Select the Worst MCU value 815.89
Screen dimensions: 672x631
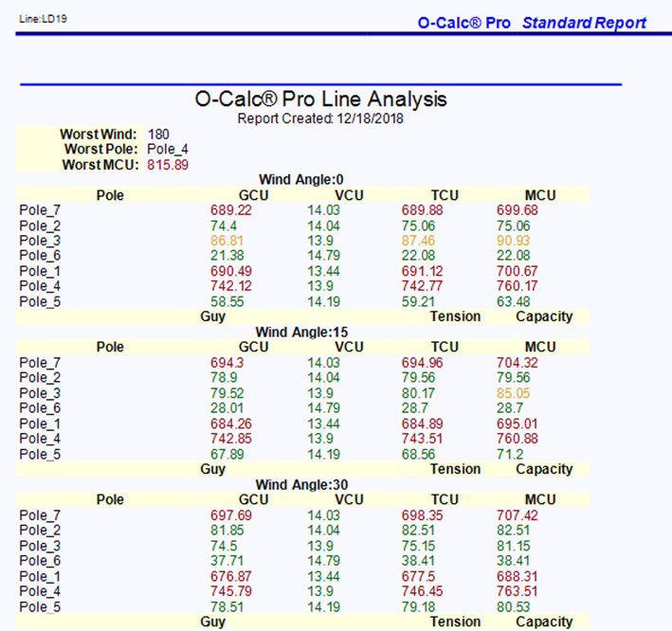coord(168,165)
